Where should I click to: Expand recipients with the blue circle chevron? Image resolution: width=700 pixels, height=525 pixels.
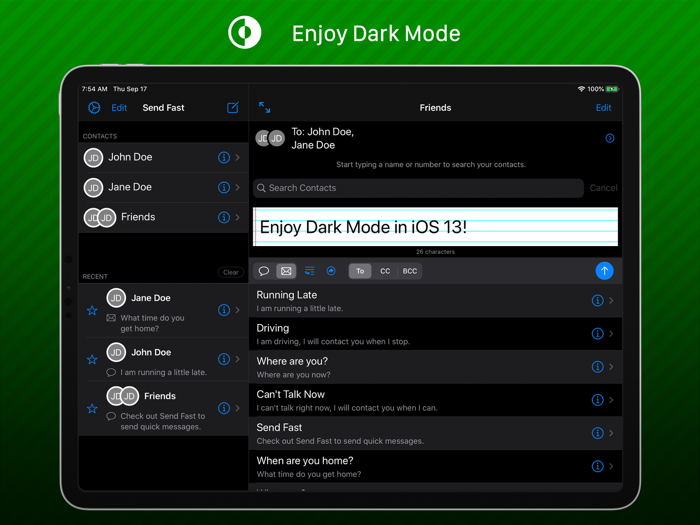pyautogui.click(x=609, y=138)
